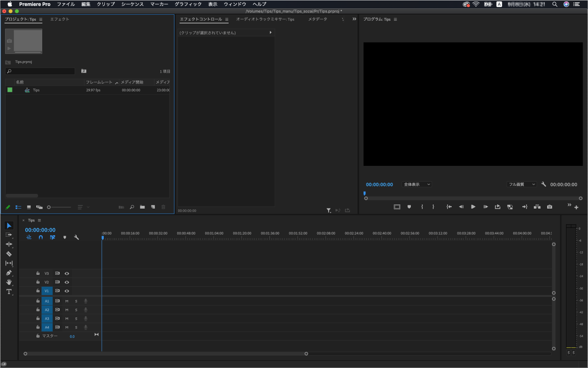Create new bin folder in project panel
This screenshot has width=588, height=368.
pyautogui.click(x=142, y=207)
